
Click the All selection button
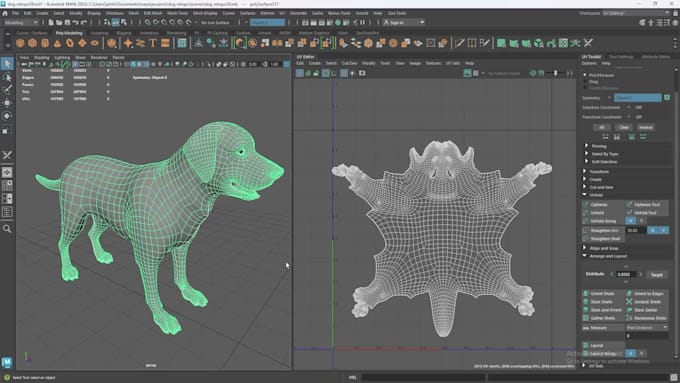pos(602,128)
